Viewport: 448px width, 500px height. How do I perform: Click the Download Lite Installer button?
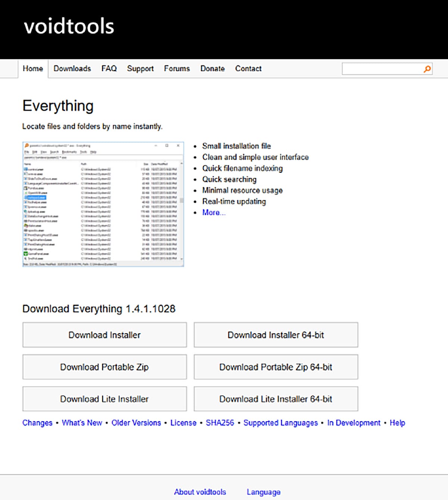105,399
